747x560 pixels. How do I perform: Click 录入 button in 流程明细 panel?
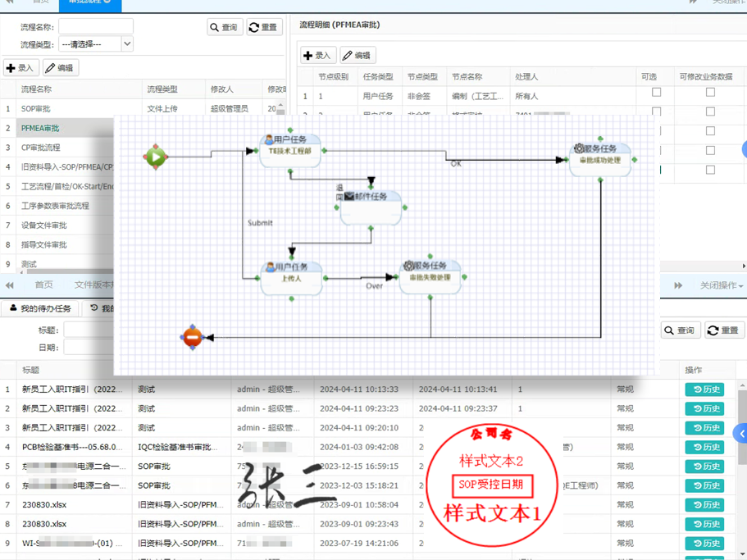[x=318, y=55]
